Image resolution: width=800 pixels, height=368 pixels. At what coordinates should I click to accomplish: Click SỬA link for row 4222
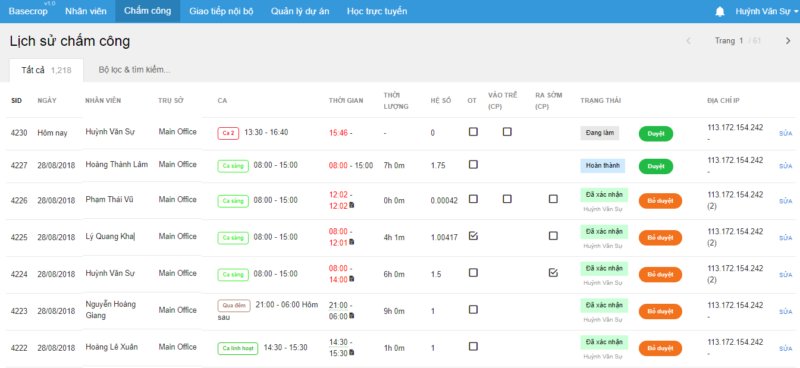[x=786, y=348]
